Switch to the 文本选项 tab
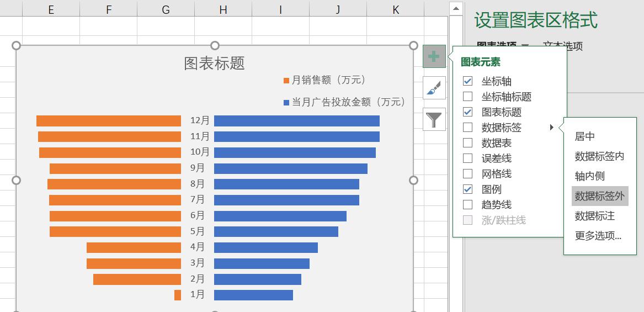 pos(563,46)
